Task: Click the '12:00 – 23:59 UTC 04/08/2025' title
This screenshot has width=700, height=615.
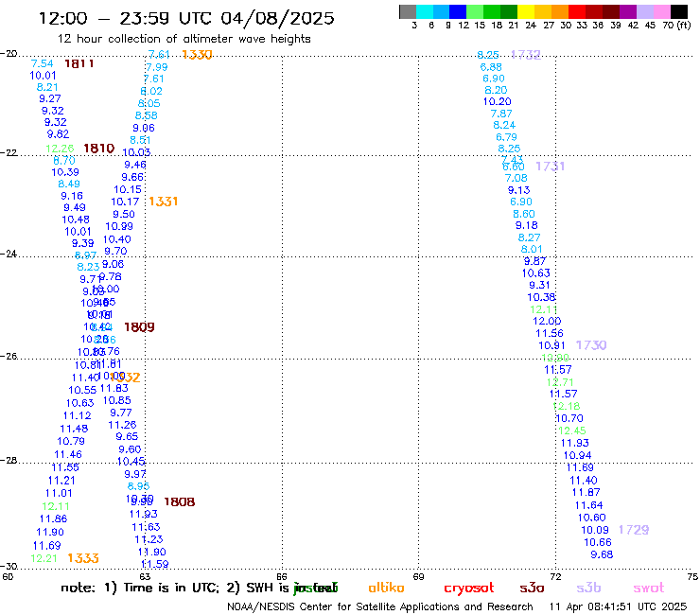Action: tap(186, 18)
